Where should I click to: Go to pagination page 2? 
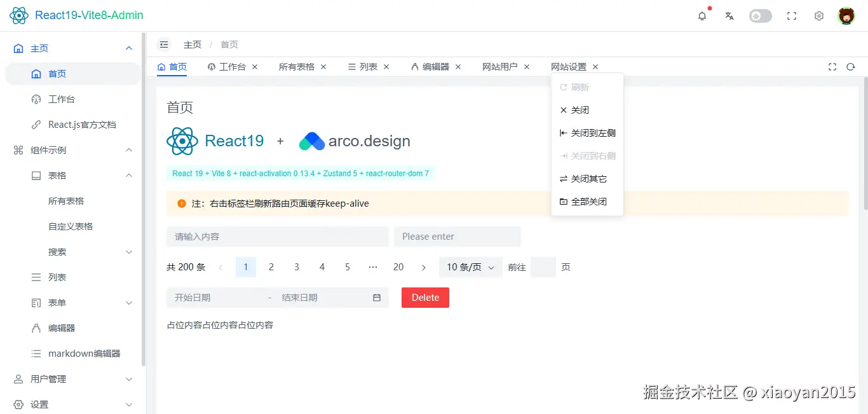271,267
